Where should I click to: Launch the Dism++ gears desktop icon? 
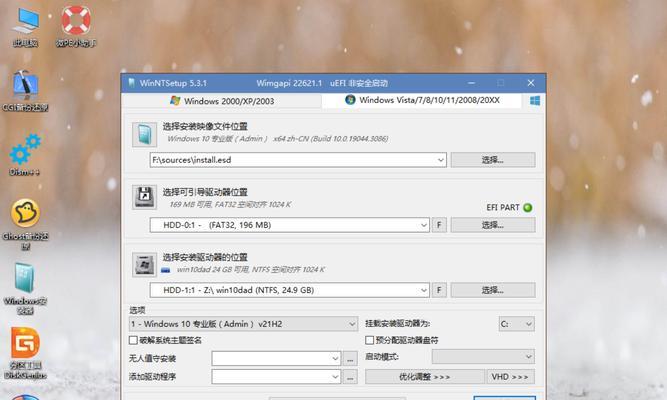pos(25,155)
